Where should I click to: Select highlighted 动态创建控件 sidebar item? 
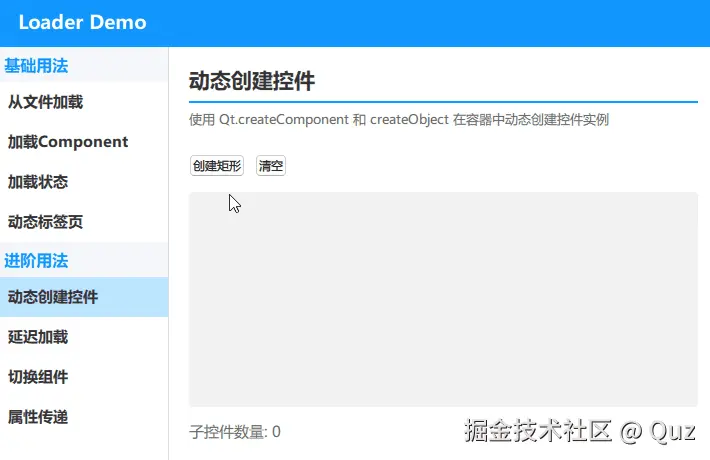coord(84,297)
